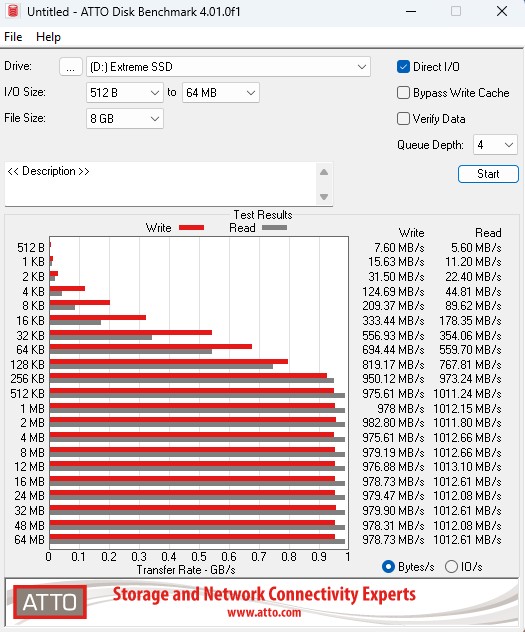Click the 12 MB row label in chart

[x=29, y=467]
